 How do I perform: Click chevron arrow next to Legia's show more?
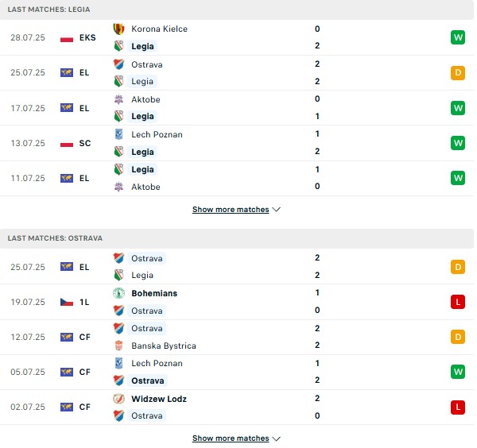coord(276,210)
